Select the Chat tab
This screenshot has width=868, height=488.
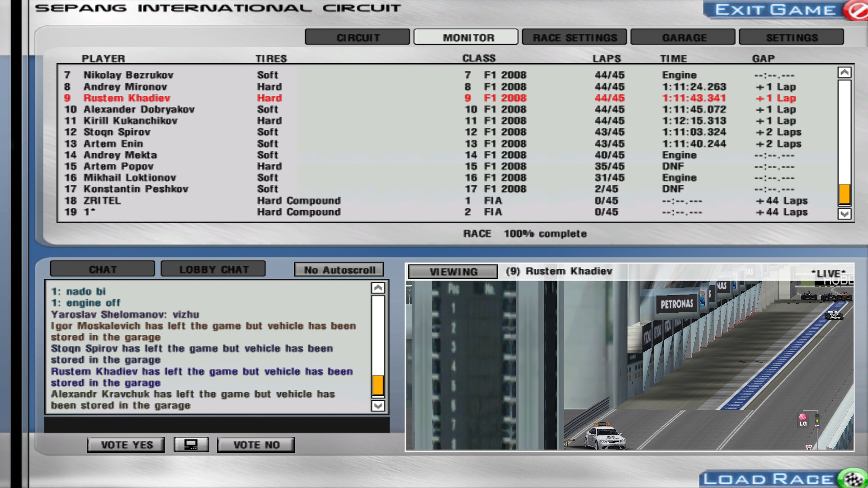(103, 269)
